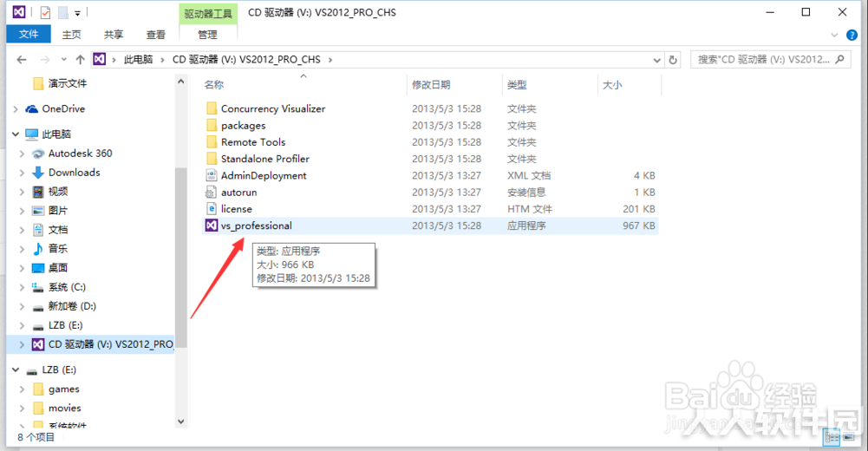Sort by 大小 column header

coord(612,85)
